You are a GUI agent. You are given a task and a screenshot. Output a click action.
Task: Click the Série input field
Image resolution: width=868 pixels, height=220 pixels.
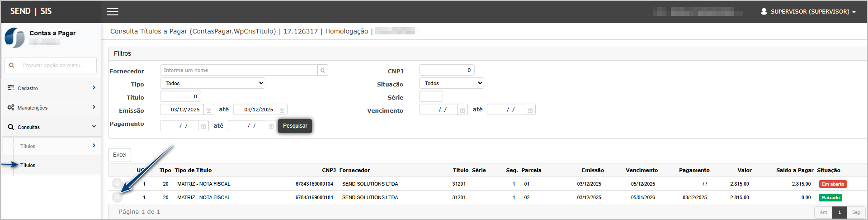pos(431,96)
